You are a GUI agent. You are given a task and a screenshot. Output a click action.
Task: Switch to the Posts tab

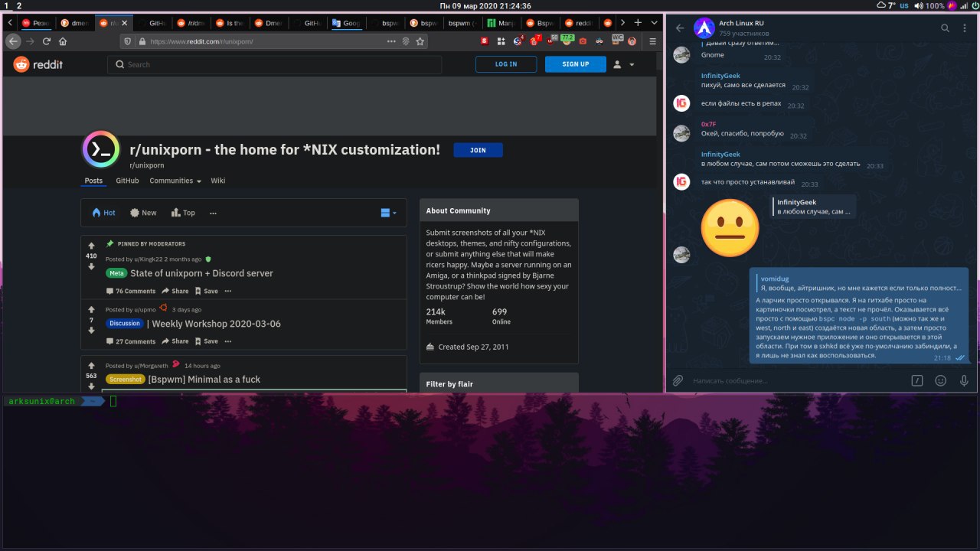coord(93,181)
